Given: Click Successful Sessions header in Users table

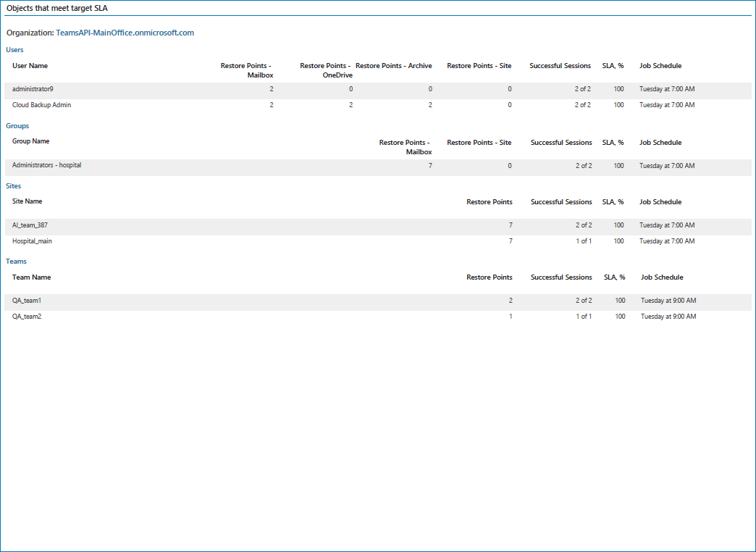Looking at the screenshot, I should click(x=560, y=66).
